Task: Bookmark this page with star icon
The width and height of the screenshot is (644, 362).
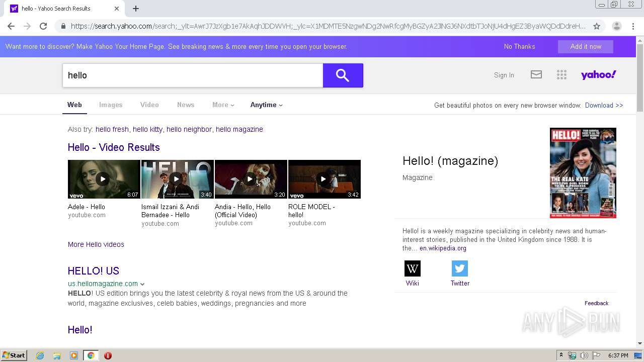Action: click(597, 26)
